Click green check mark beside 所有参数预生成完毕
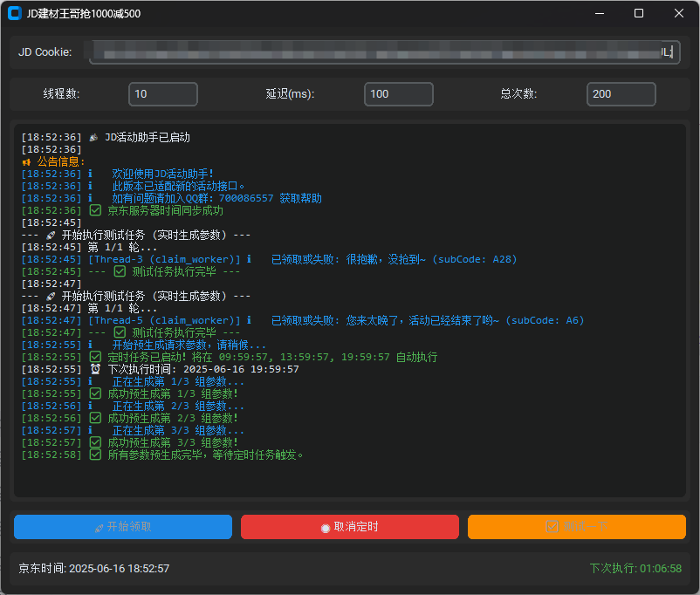The image size is (700, 595). [x=96, y=455]
